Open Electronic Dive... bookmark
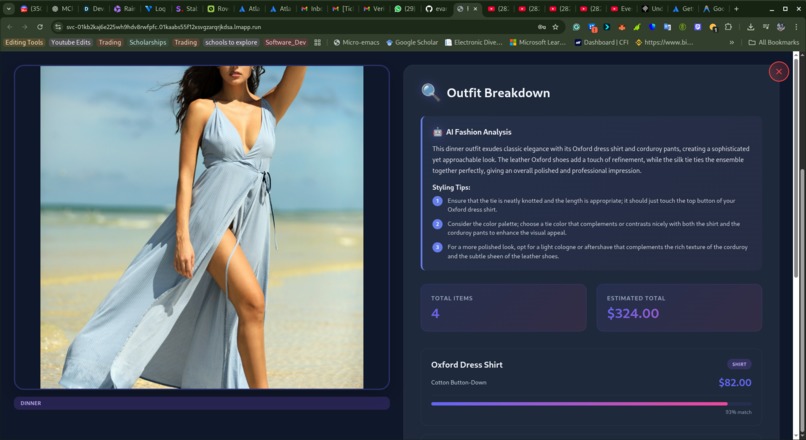This screenshot has width=806, height=440. (473, 43)
